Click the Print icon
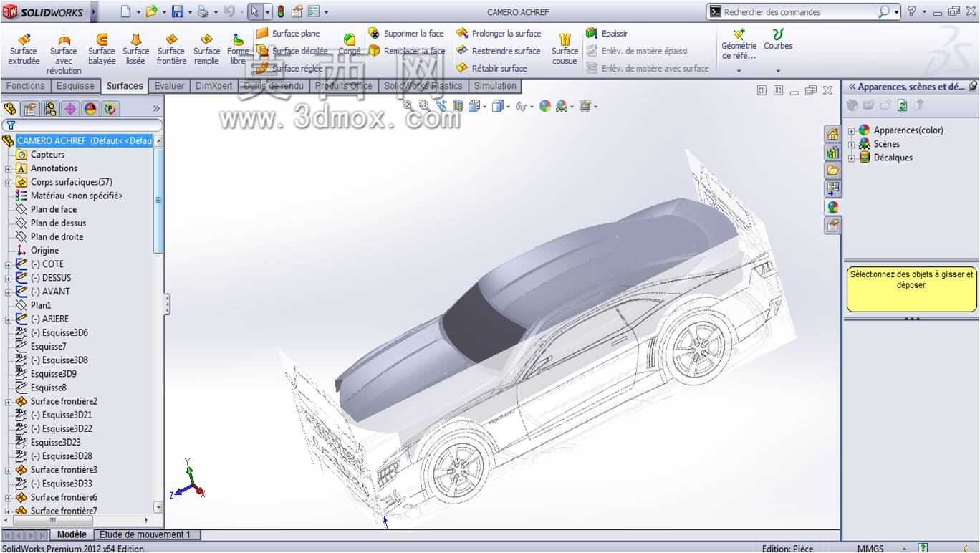 click(x=203, y=11)
